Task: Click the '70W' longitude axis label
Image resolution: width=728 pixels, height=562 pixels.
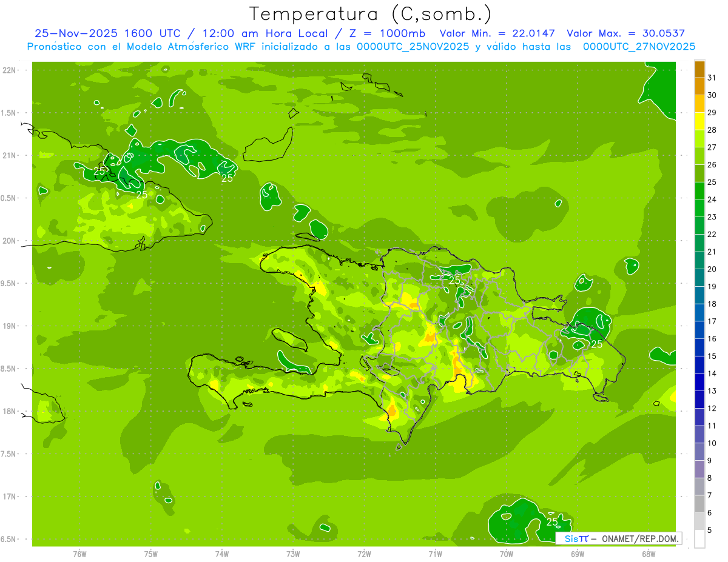Action: (507, 554)
